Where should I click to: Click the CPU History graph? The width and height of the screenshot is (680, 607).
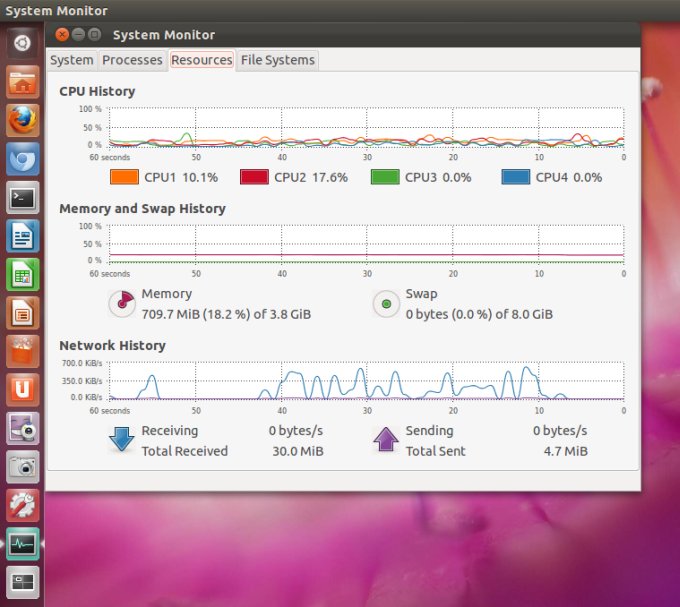pos(366,127)
